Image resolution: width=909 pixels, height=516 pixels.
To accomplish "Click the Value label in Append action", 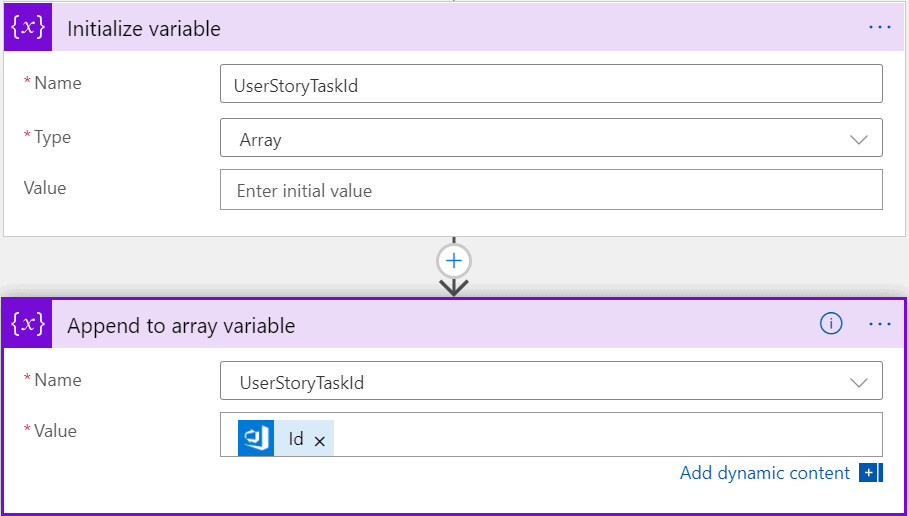I will (x=55, y=431).
